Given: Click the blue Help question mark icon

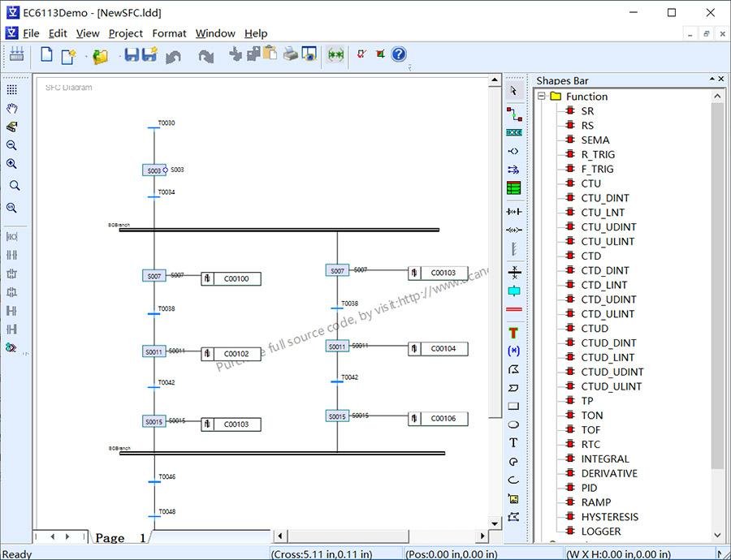Looking at the screenshot, I should [x=398, y=54].
